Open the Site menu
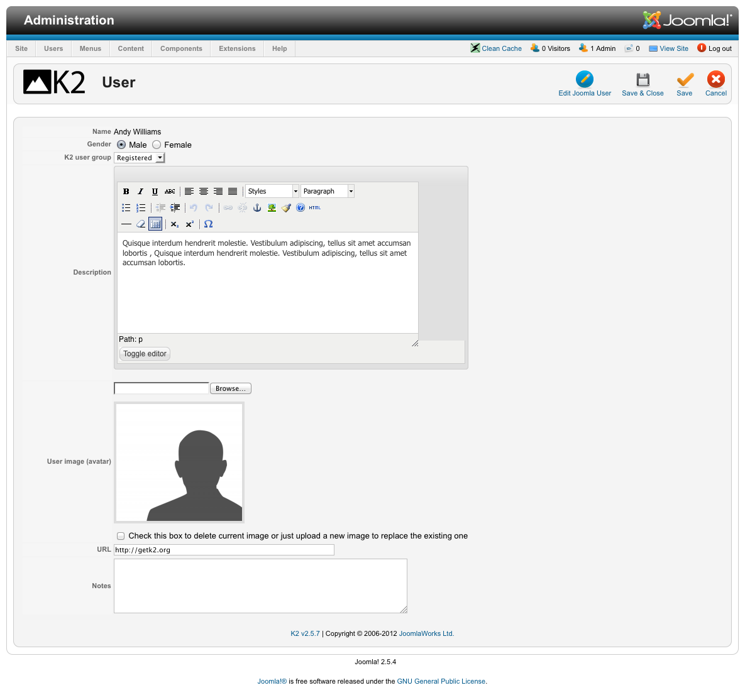This screenshot has width=745, height=700. click(x=21, y=48)
